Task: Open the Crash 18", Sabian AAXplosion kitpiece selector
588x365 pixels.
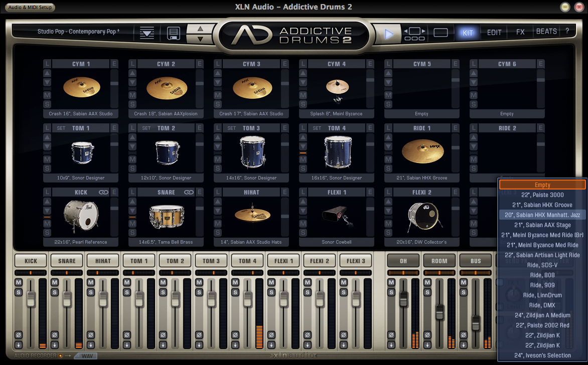Action: pos(166,113)
